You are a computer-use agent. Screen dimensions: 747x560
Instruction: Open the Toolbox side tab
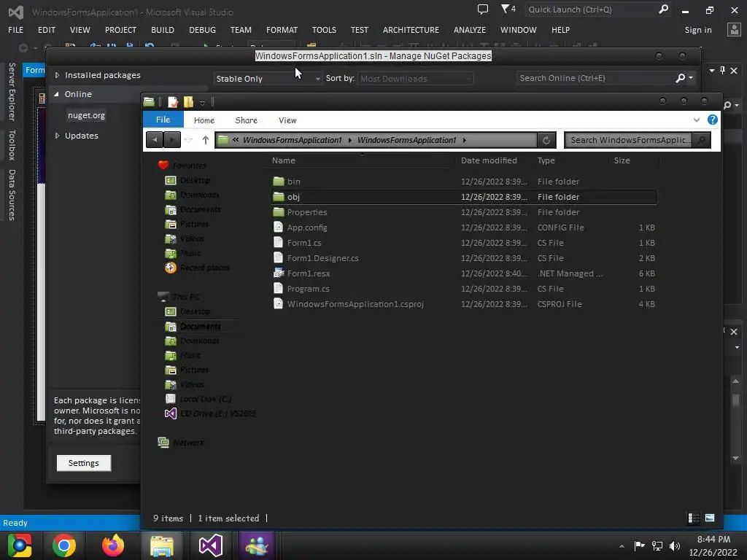(12, 145)
